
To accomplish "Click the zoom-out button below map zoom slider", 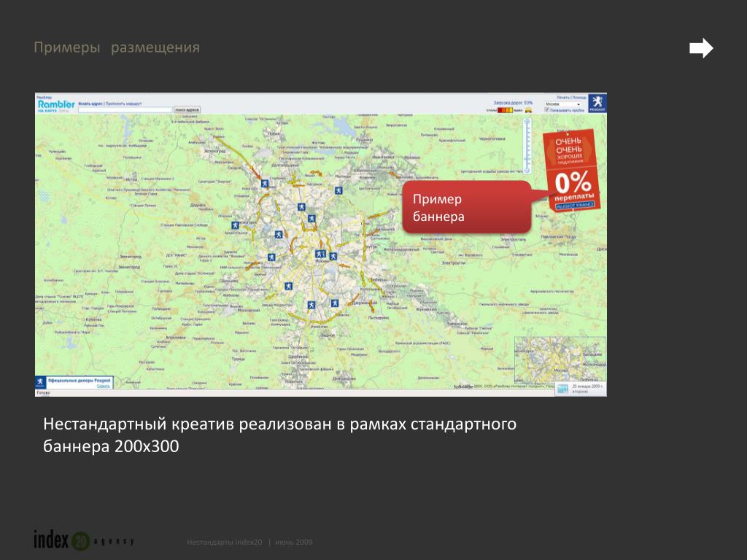I will point(527,170).
